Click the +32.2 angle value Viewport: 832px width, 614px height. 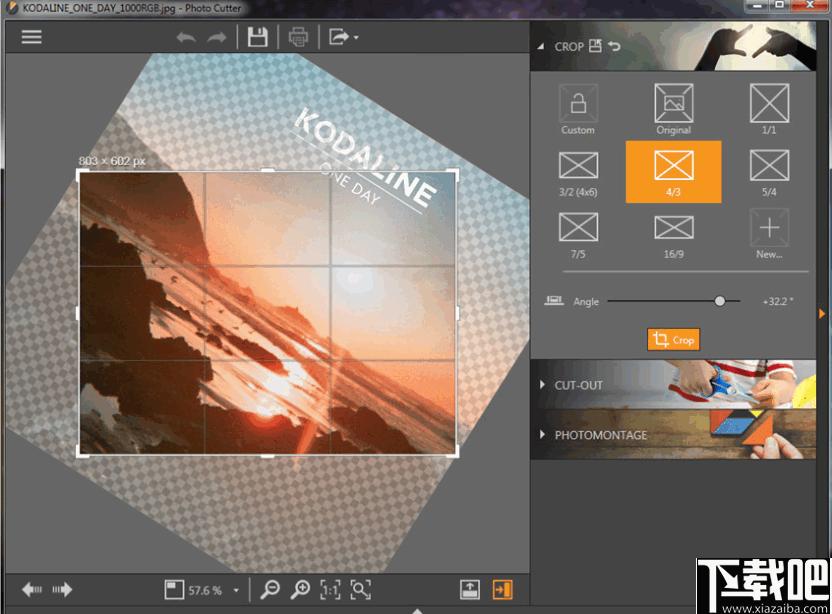(778, 301)
